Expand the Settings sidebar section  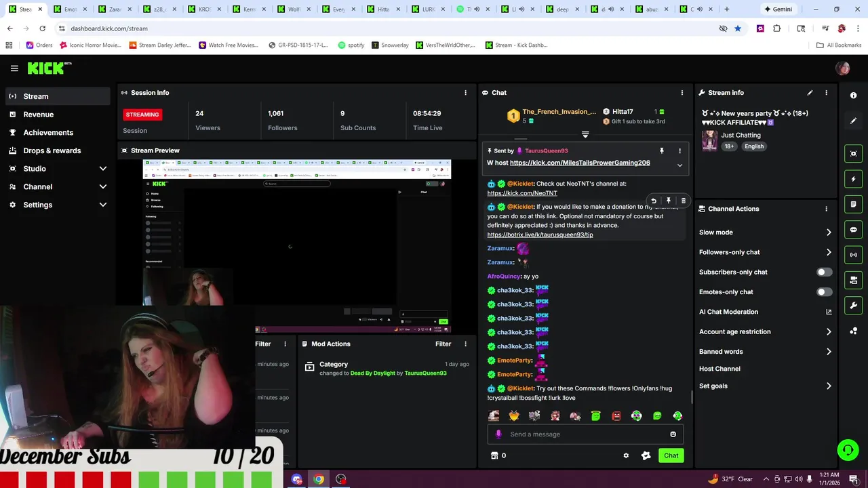pyautogui.click(x=103, y=205)
